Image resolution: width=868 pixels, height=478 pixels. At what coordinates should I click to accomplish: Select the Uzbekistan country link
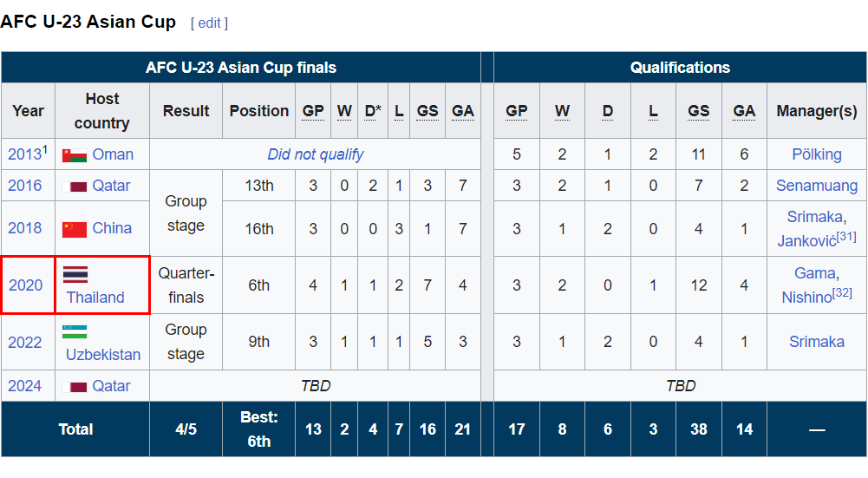tap(103, 355)
